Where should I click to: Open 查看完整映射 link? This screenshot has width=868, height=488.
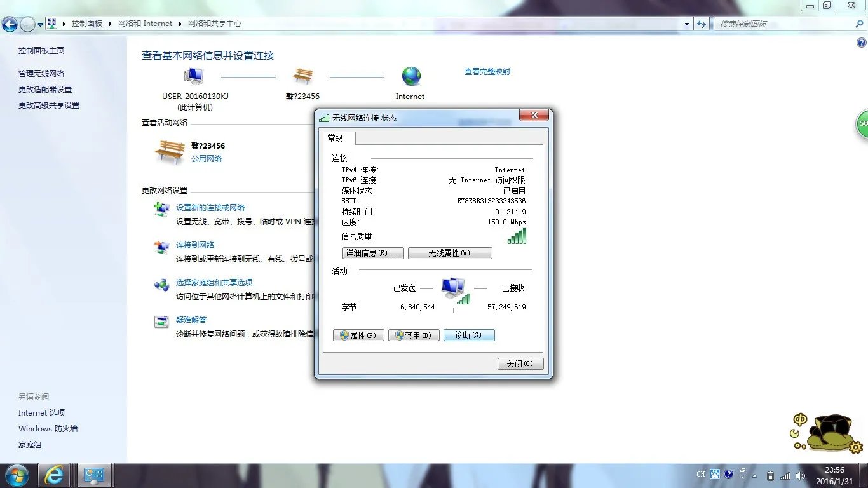point(487,72)
